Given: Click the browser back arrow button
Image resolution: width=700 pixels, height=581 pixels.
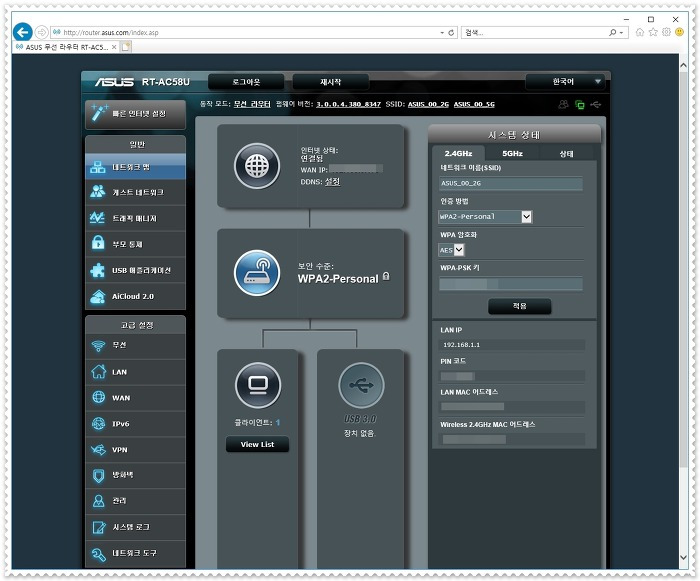Looking at the screenshot, I should point(23,32).
